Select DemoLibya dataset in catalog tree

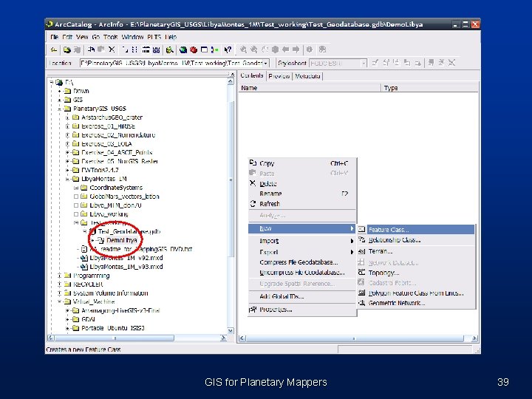pyautogui.click(x=121, y=240)
